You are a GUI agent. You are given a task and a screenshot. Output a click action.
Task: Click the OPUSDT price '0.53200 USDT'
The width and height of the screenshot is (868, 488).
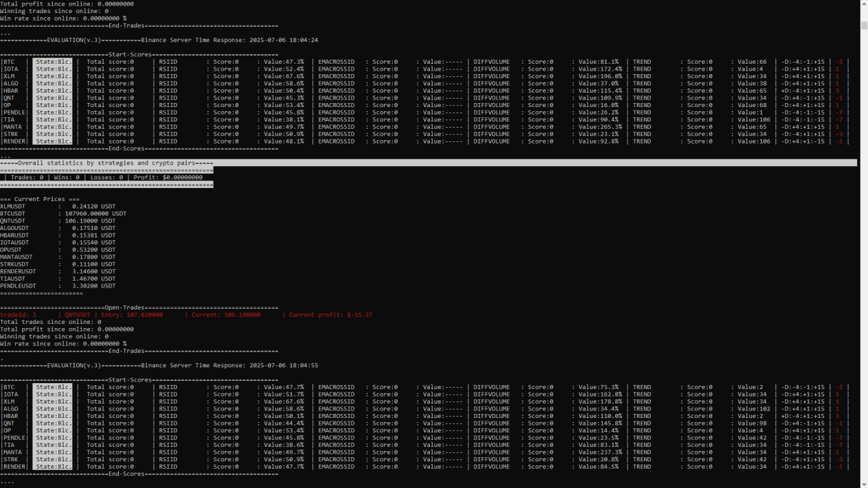[94, 250]
